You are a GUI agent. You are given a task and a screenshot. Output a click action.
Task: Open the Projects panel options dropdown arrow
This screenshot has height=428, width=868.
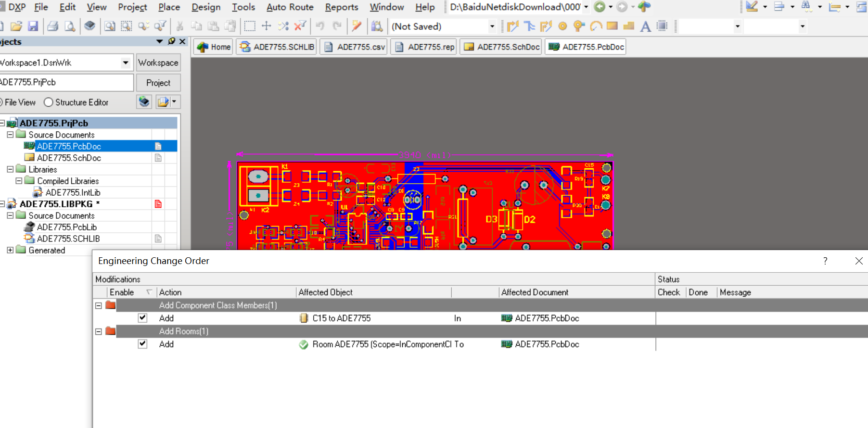(x=160, y=41)
